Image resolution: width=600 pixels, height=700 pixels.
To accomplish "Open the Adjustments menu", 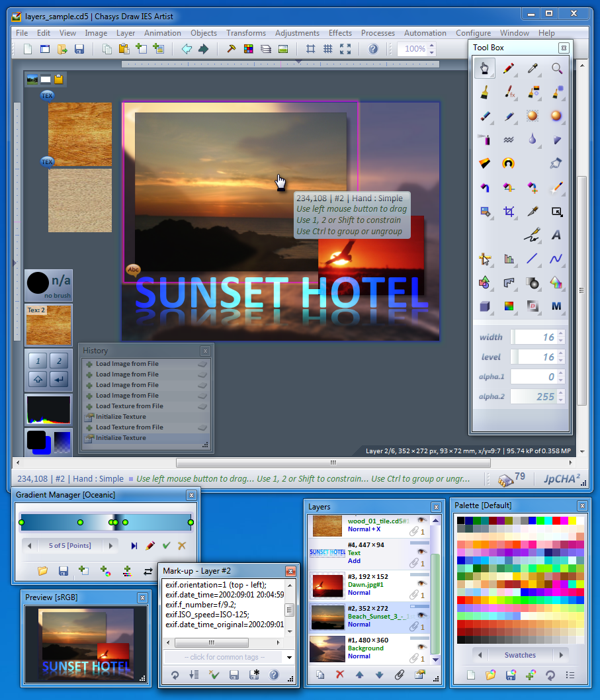I will 297,33.
